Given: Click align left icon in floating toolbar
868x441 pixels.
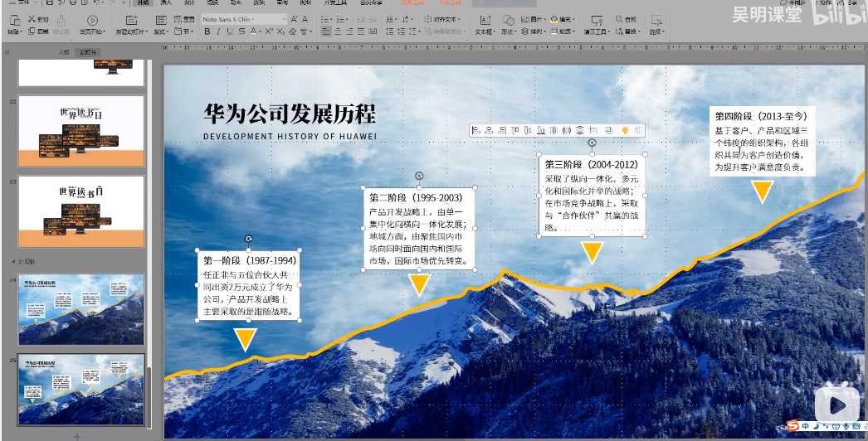Looking at the screenshot, I should click(475, 131).
